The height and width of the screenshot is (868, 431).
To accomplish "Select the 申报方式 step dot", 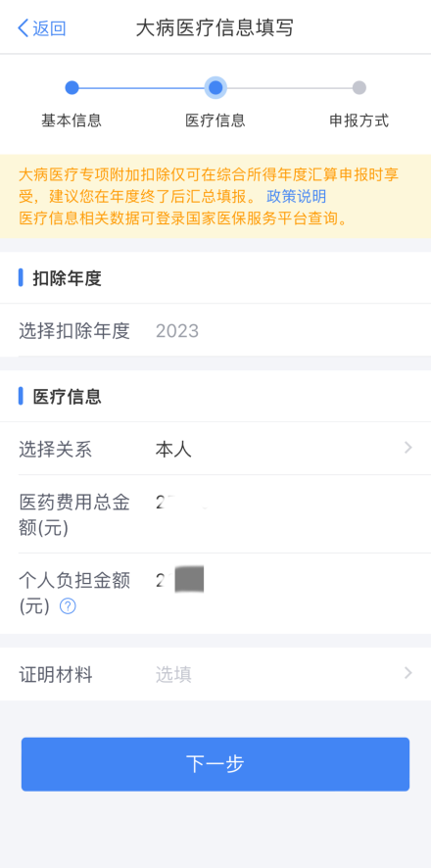I will click(x=359, y=87).
